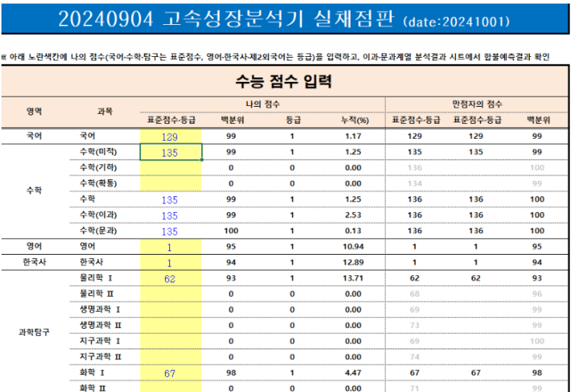Click the 영어 grade input cell

click(171, 246)
